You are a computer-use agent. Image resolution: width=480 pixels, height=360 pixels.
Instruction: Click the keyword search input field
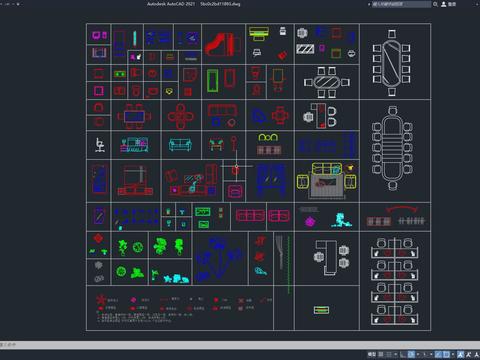[x=402, y=4]
